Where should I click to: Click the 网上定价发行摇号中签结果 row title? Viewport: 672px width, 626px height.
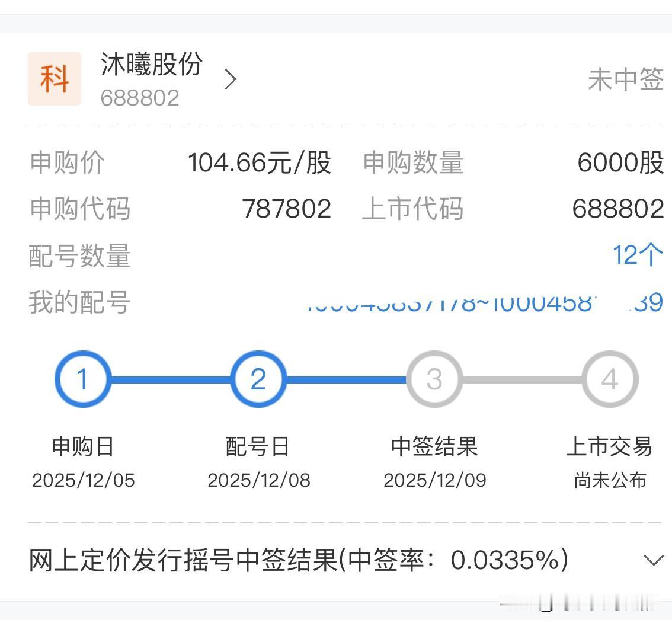(299, 560)
